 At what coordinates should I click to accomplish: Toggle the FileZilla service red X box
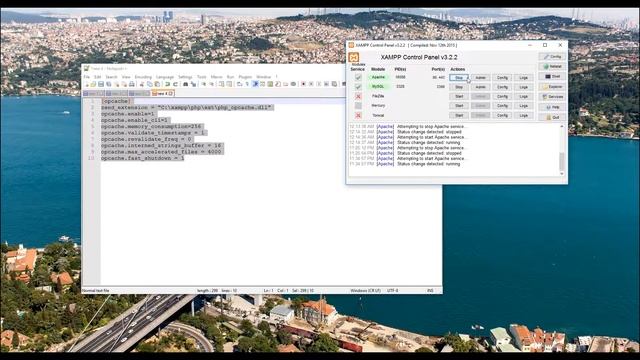(x=358, y=96)
